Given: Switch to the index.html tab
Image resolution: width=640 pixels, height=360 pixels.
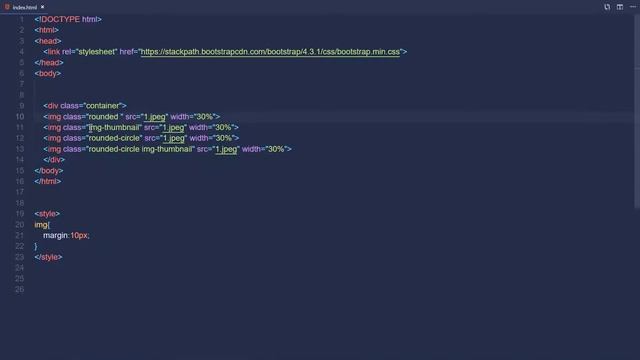Looking at the screenshot, I should click(x=24, y=7).
